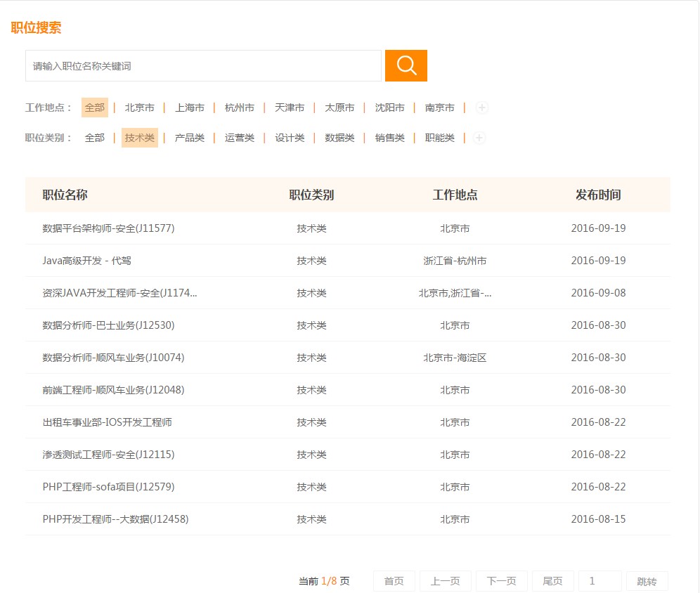This screenshot has width=700, height=593.
Task: Choose the 产品类 job category
Action: click(x=189, y=138)
